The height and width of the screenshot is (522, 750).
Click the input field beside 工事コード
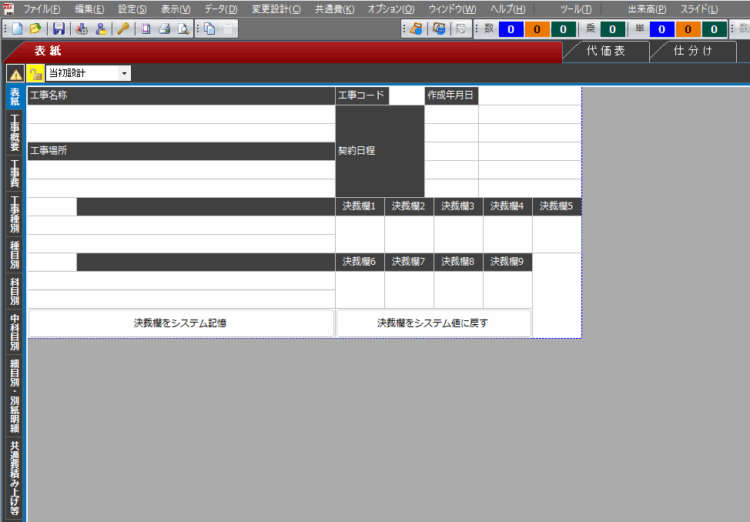[x=406, y=96]
